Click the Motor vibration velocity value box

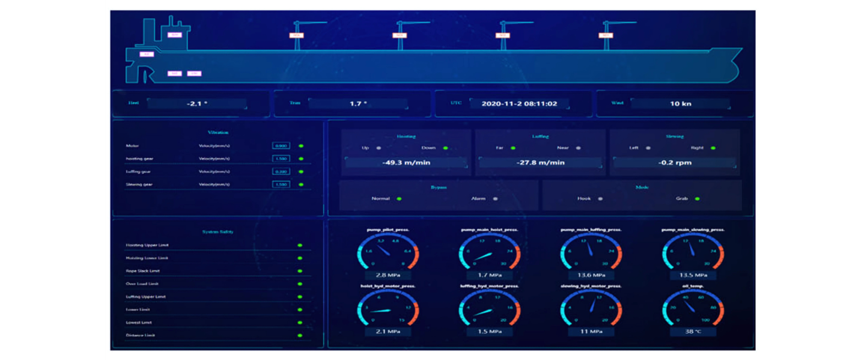[x=281, y=146]
